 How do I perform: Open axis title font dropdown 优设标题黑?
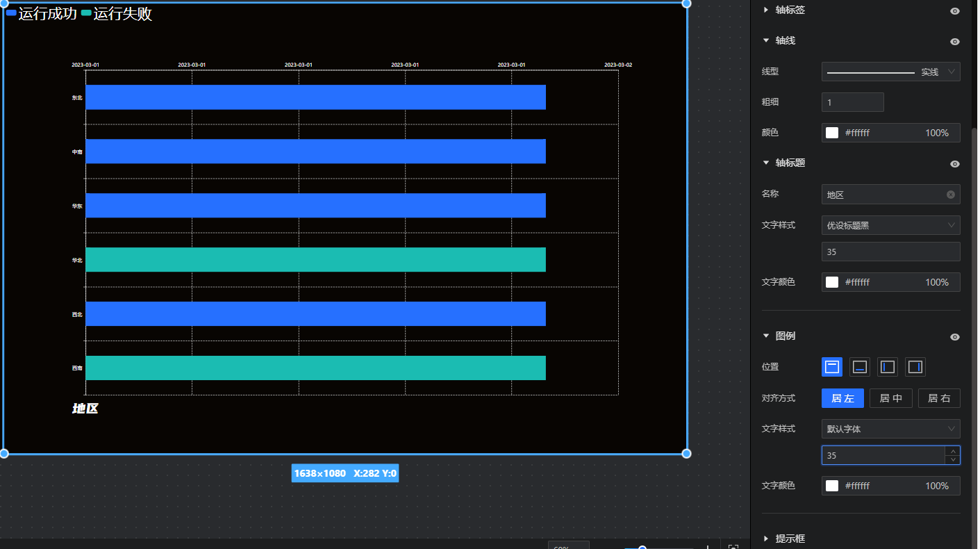coord(890,225)
